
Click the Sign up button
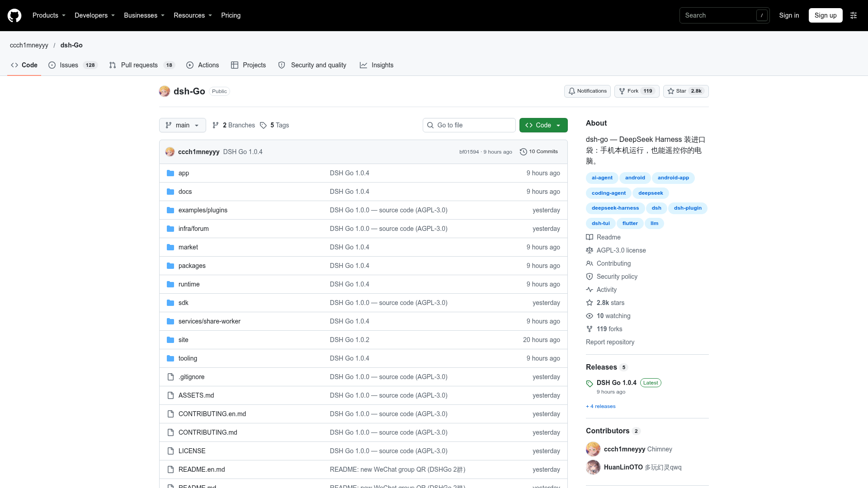click(826, 15)
